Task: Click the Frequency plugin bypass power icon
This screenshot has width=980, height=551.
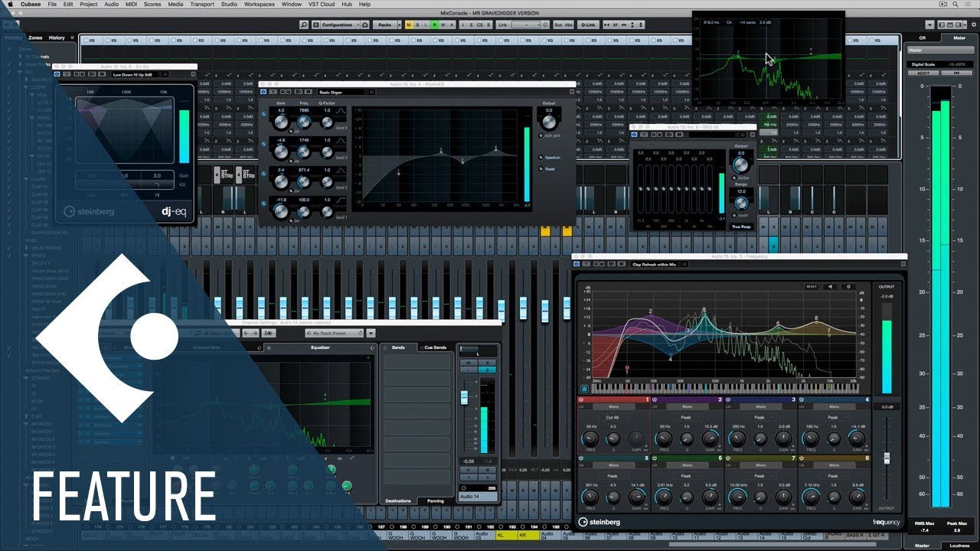Action: click(577, 265)
